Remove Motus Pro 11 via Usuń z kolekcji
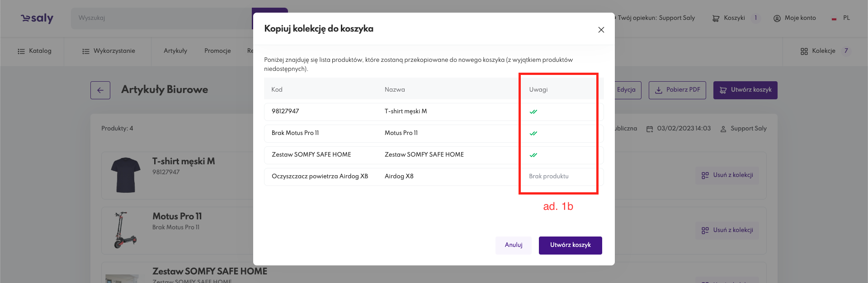 727,230
